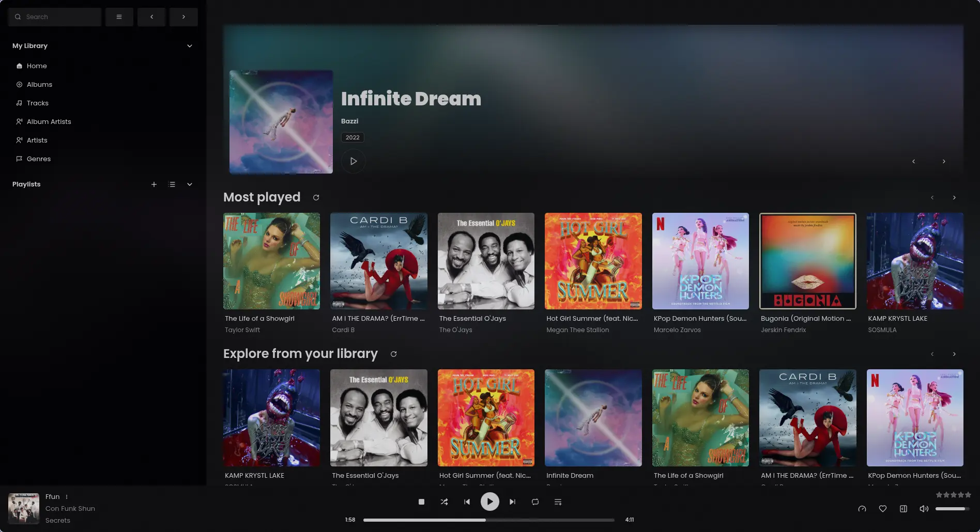Go to Home in the sidebar
Viewport: 980px width, 532px height.
[36, 66]
